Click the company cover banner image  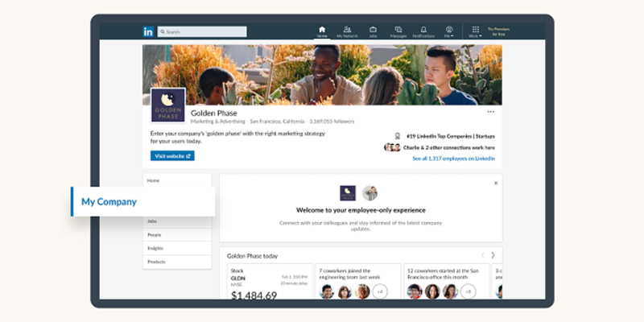point(322,75)
